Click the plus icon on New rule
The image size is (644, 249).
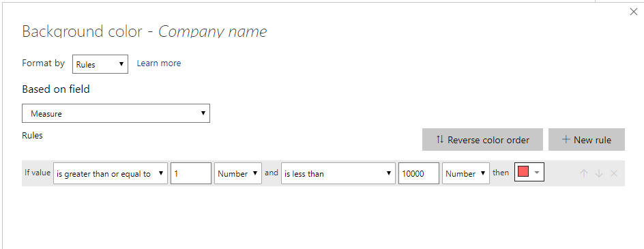566,140
